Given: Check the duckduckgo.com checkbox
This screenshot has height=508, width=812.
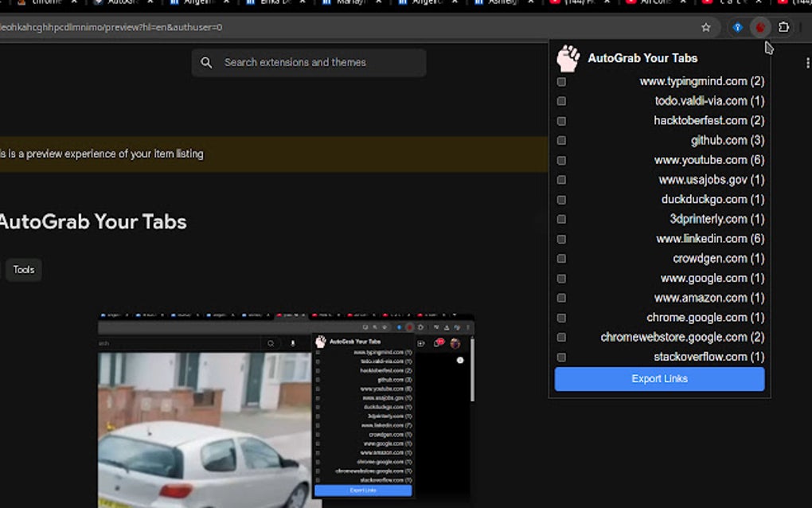Looking at the screenshot, I should click(561, 199).
